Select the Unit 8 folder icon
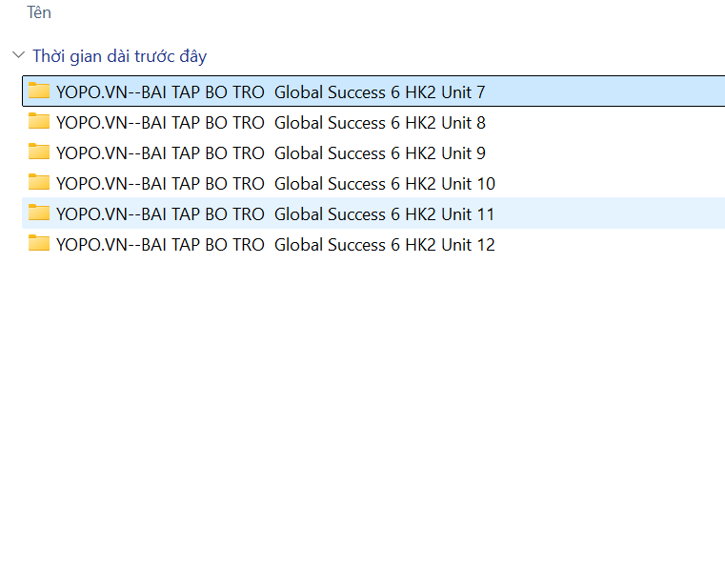The height and width of the screenshot is (588, 725). pos(39,122)
